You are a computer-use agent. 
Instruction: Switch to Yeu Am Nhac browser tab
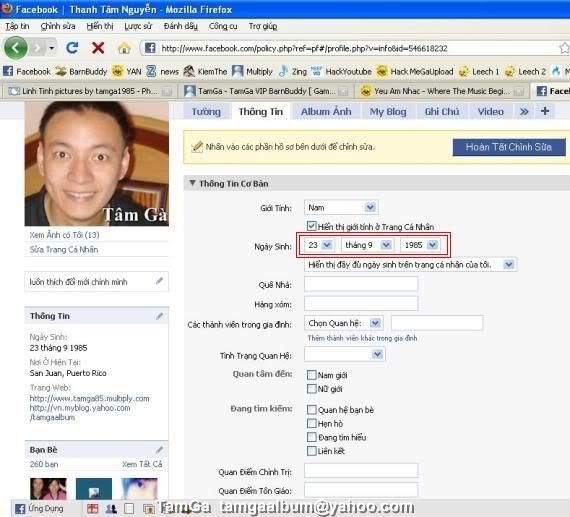[442, 91]
